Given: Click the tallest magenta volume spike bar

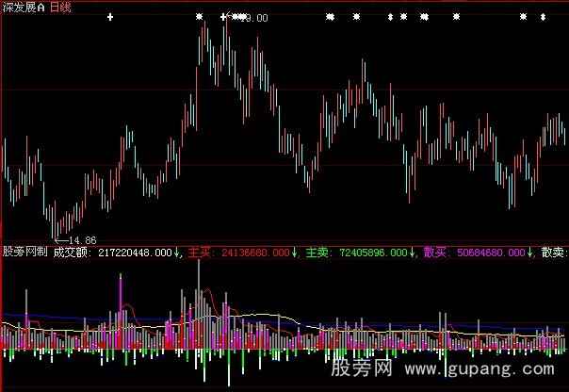Looking at the screenshot, I should point(121,311).
